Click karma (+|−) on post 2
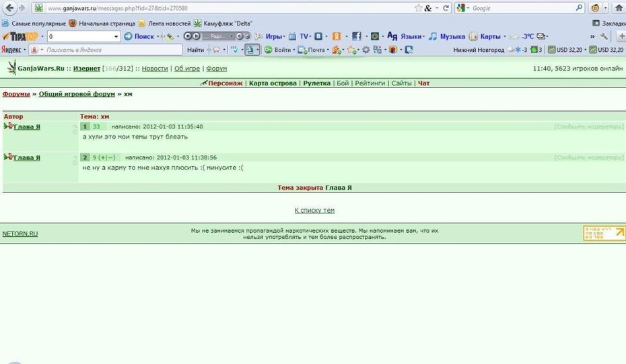 click(106, 157)
